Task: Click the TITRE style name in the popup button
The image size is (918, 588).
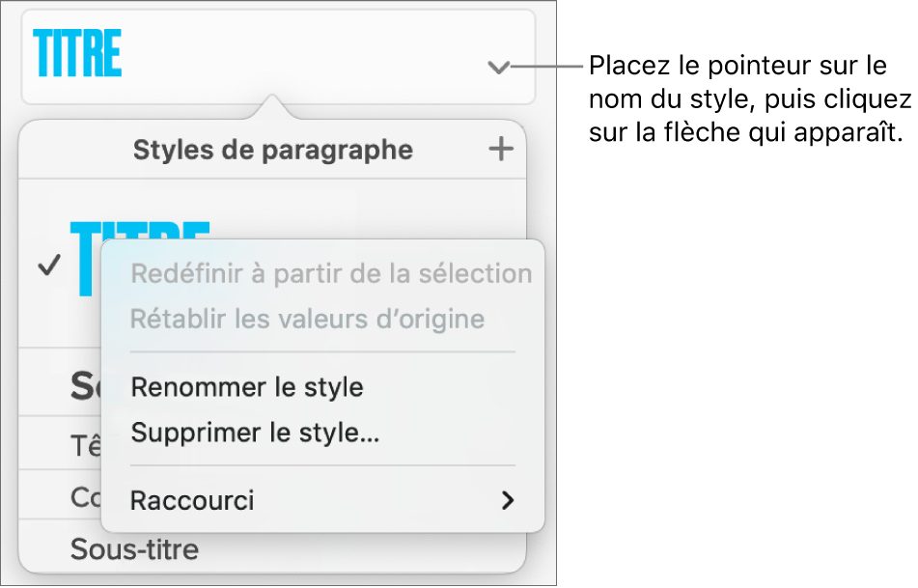Action: coord(77,53)
